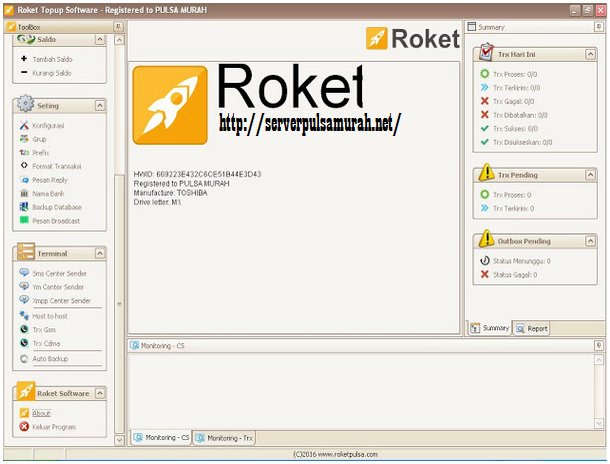
Task: Click the Outbox Pending warning icon
Action: point(486,239)
